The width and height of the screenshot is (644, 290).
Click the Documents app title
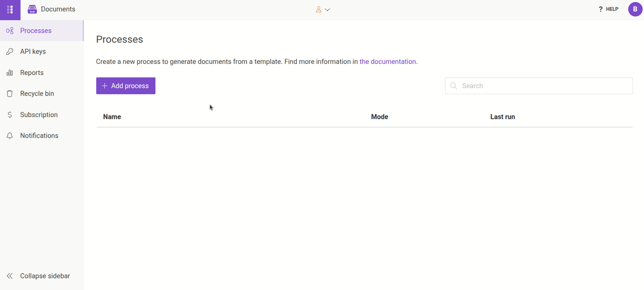coord(58,9)
